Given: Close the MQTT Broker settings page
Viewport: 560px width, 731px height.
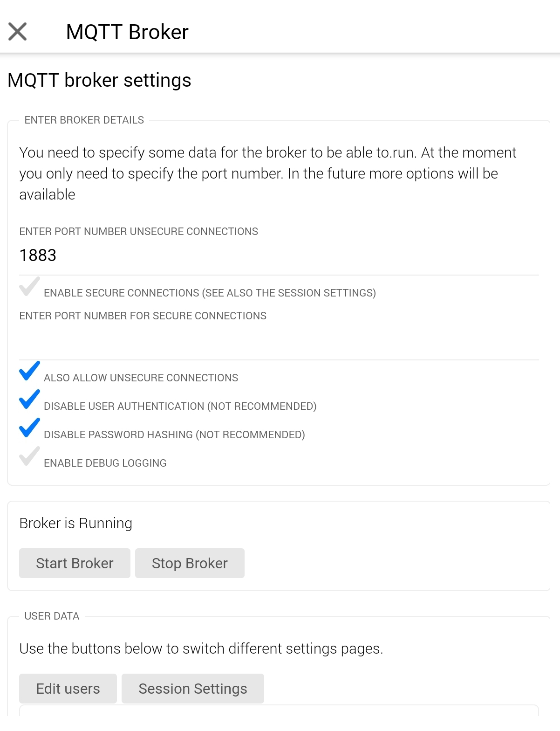Looking at the screenshot, I should tap(18, 32).
